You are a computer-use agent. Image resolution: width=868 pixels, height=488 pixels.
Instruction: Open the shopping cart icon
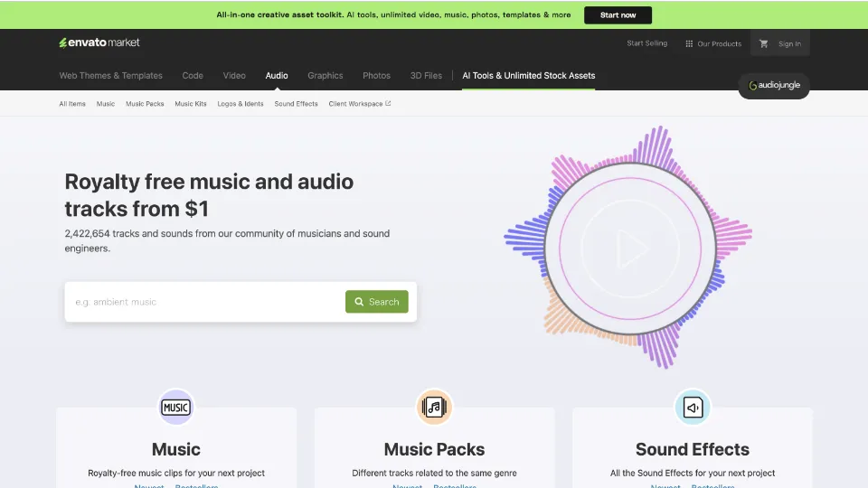click(x=763, y=43)
